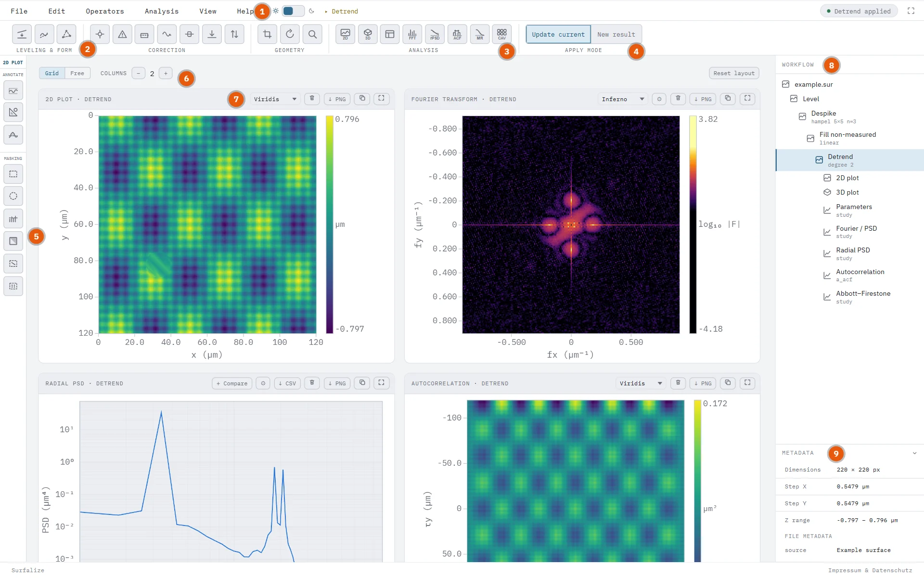Decrease the column count with minus

pos(139,73)
